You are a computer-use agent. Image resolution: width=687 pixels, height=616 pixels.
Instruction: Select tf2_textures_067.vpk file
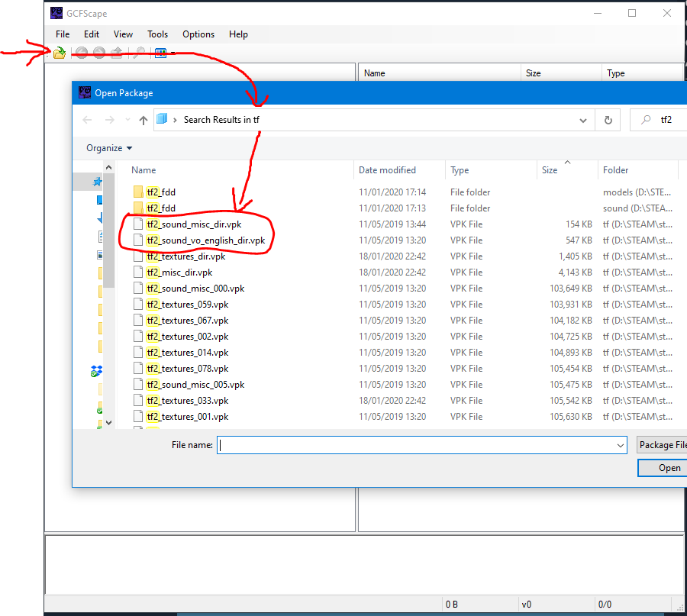click(x=188, y=321)
